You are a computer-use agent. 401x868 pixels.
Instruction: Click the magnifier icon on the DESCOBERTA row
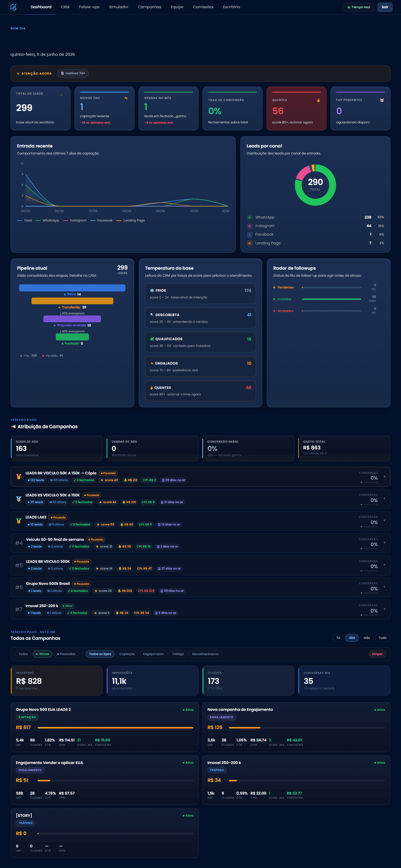(x=152, y=315)
